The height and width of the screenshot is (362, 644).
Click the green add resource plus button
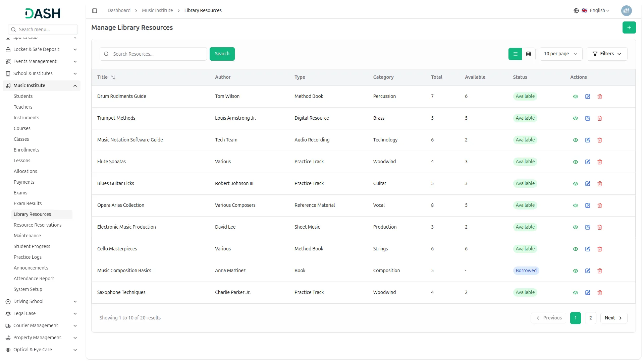[x=629, y=27]
